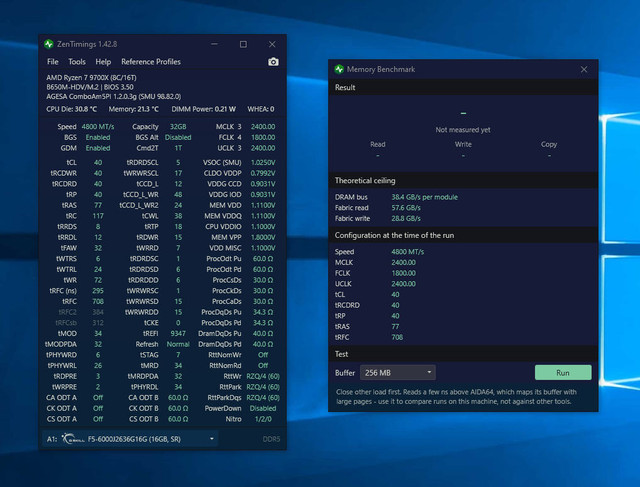
Task: Click the tWR 72 value
Action: [98, 280]
